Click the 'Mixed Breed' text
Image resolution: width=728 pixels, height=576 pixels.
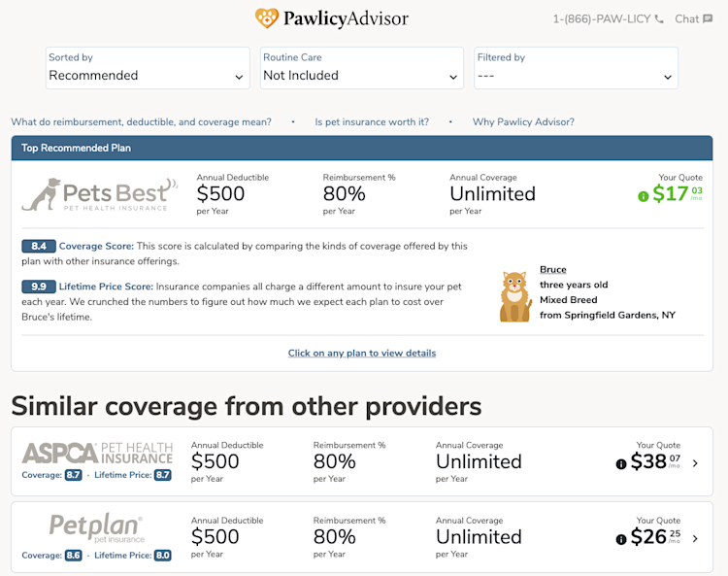(568, 299)
